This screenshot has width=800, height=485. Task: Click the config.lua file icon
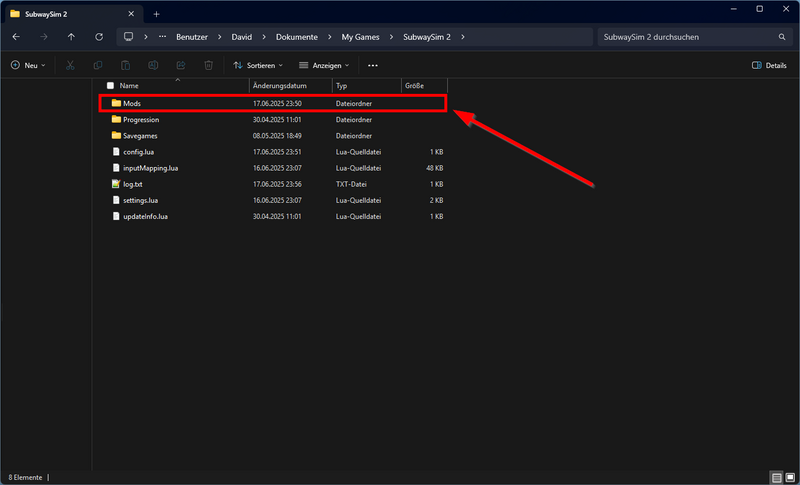click(x=116, y=152)
